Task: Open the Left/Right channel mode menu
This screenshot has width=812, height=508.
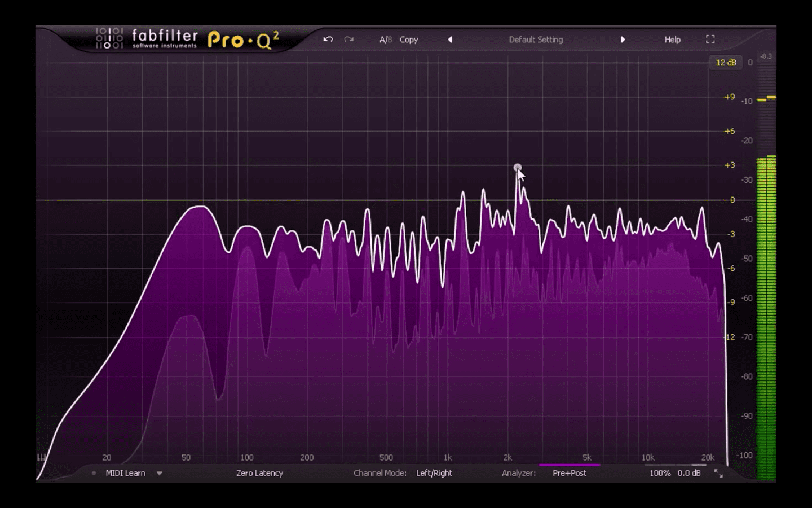Action: 434,473
